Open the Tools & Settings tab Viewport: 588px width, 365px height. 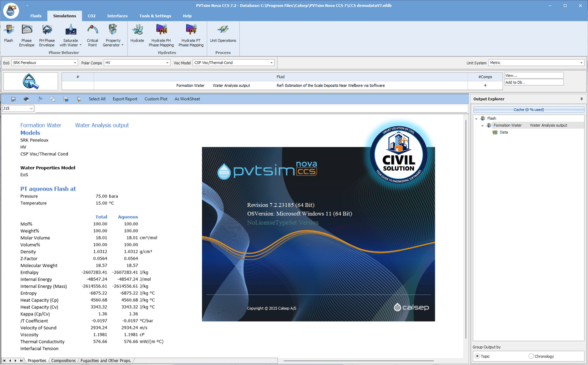[155, 16]
